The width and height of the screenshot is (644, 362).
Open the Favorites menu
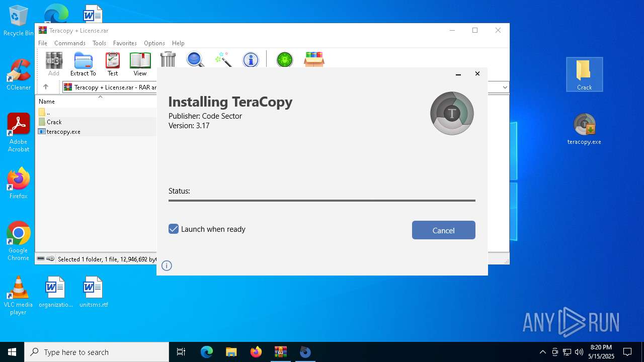125,43
